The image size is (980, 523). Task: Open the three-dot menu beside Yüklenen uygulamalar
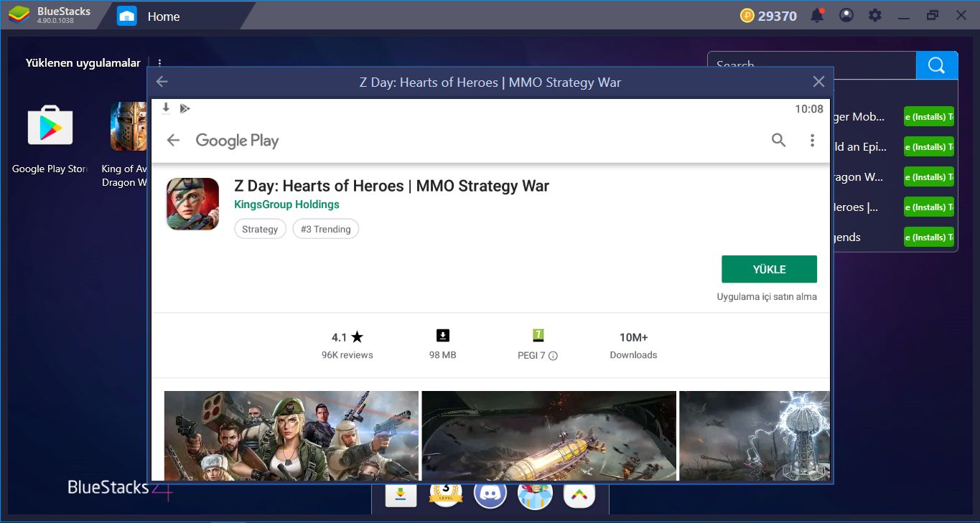[x=159, y=63]
